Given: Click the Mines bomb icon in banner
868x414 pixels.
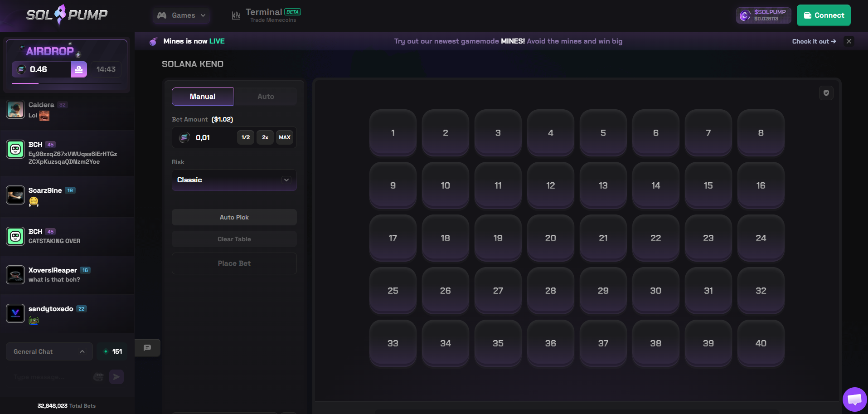Looking at the screenshot, I should 154,41.
